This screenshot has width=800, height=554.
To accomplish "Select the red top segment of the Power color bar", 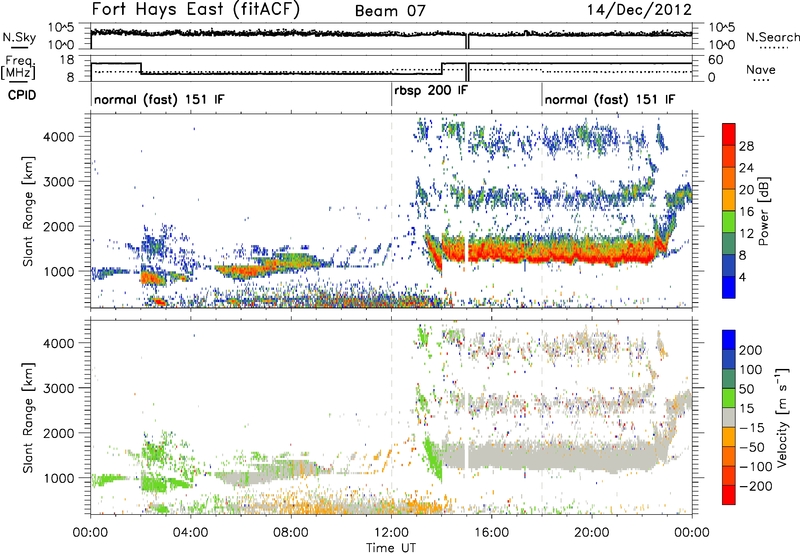I will (729, 135).
